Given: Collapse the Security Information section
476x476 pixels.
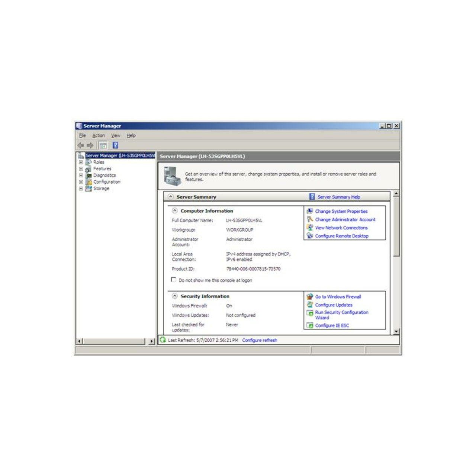Looking at the screenshot, I should pos(175,296).
